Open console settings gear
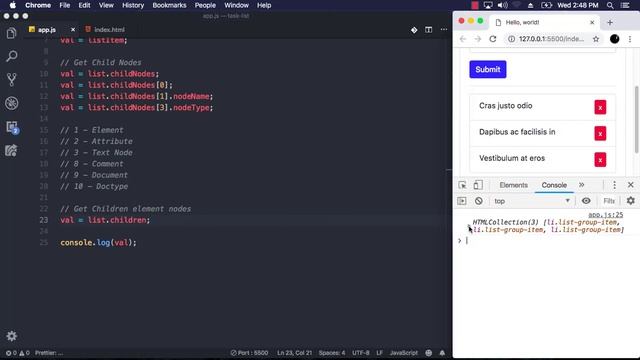Screen dimensions: 640x360 pyautogui.click(x=631, y=201)
